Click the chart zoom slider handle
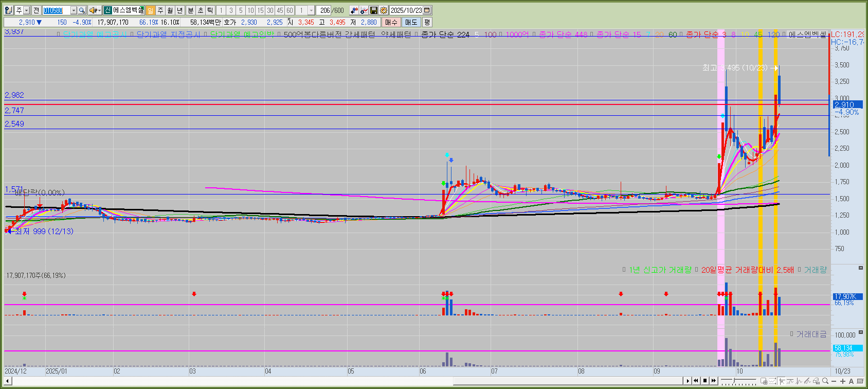Screen dimensions: 868x389 coord(734,380)
